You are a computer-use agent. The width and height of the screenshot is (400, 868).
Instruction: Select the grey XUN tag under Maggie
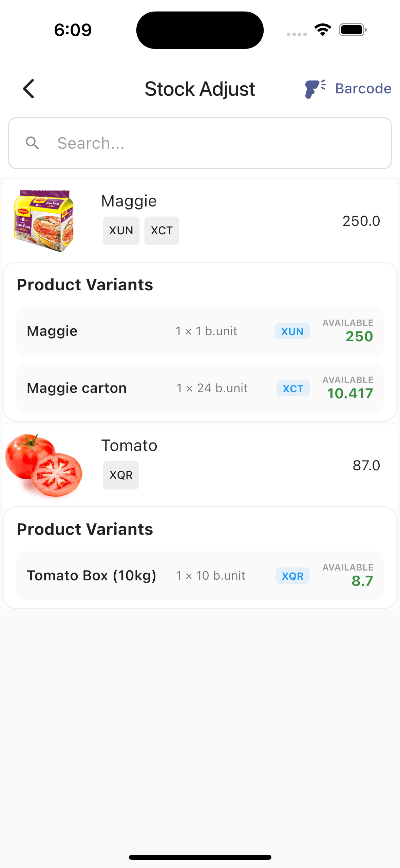point(121,231)
